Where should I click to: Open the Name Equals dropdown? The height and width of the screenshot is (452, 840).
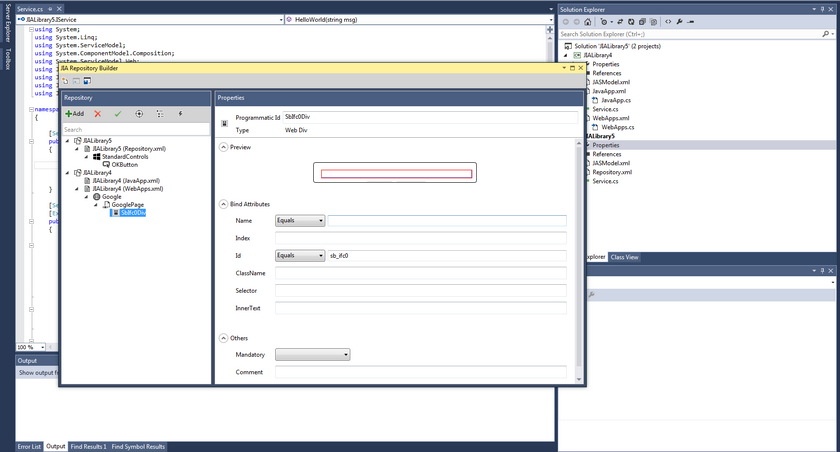coord(300,221)
